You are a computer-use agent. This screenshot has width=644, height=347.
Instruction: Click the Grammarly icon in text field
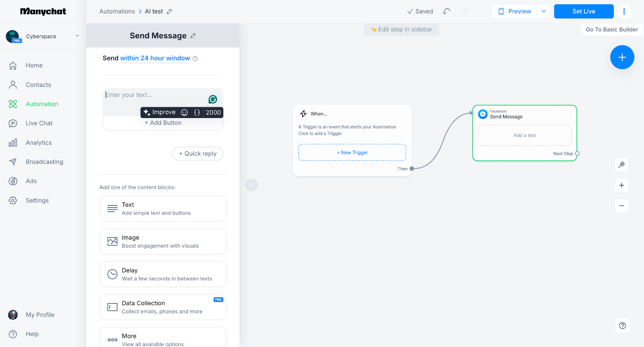point(213,99)
